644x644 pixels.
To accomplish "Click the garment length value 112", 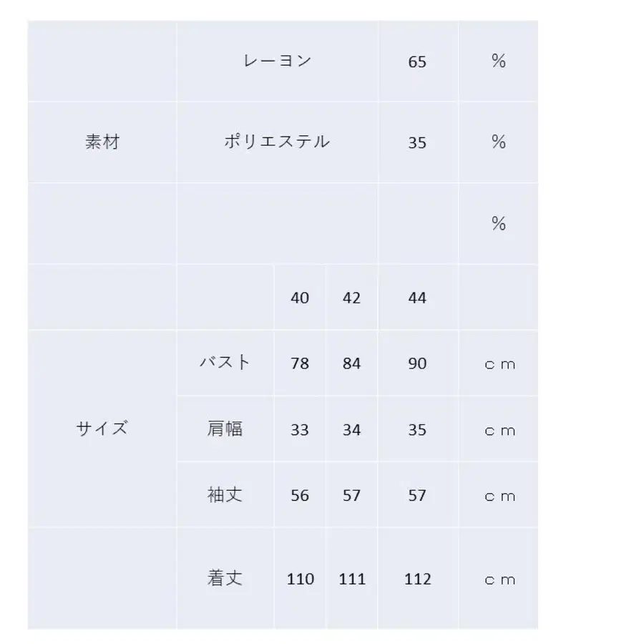I will click(417, 579).
